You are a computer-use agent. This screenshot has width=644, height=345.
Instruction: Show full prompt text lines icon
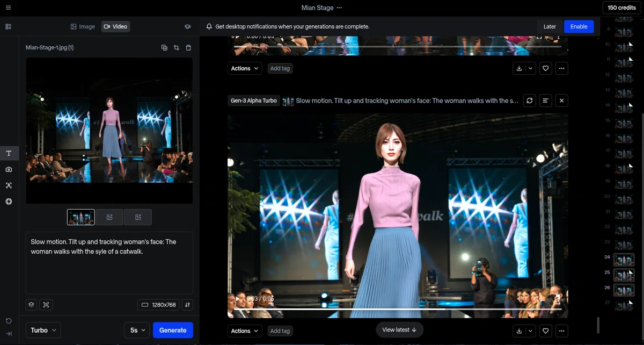click(x=546, y=100)
